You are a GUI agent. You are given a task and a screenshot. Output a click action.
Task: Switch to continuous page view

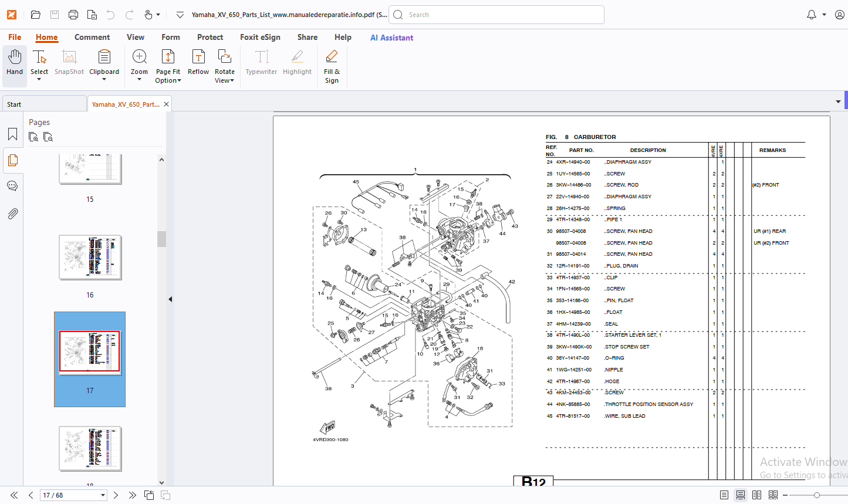(x=741, y=495)
